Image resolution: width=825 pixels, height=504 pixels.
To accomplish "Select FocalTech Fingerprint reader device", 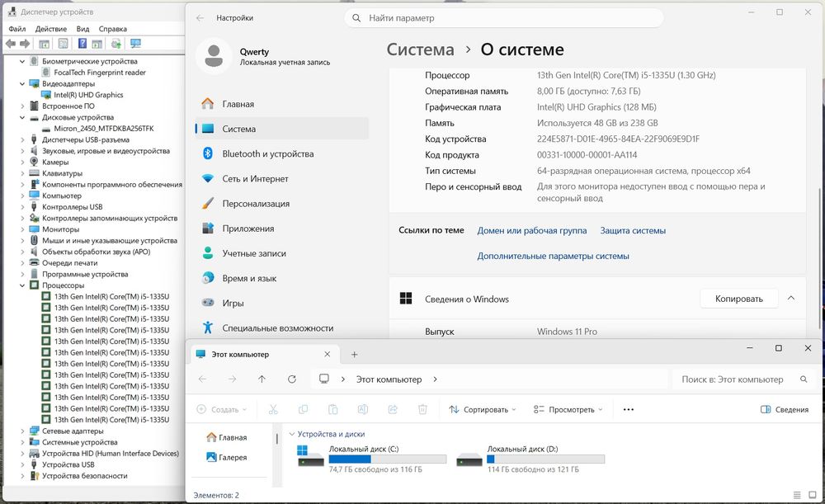I will click(100, 73).
